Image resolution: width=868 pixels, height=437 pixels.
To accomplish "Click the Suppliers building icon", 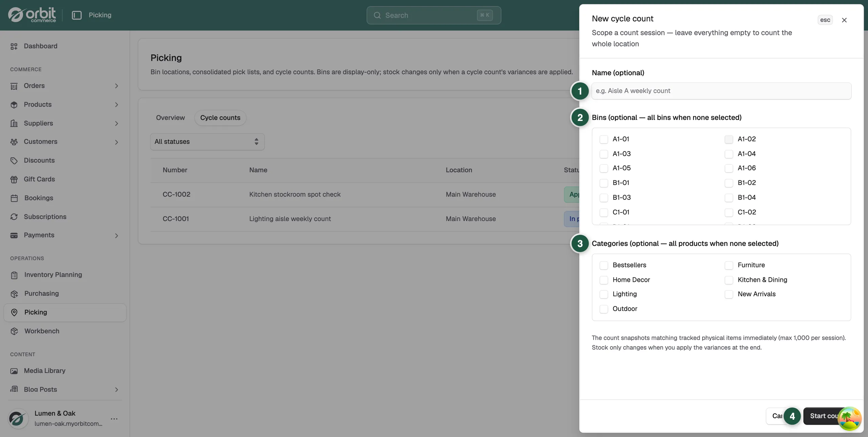I will pos(14,123).
